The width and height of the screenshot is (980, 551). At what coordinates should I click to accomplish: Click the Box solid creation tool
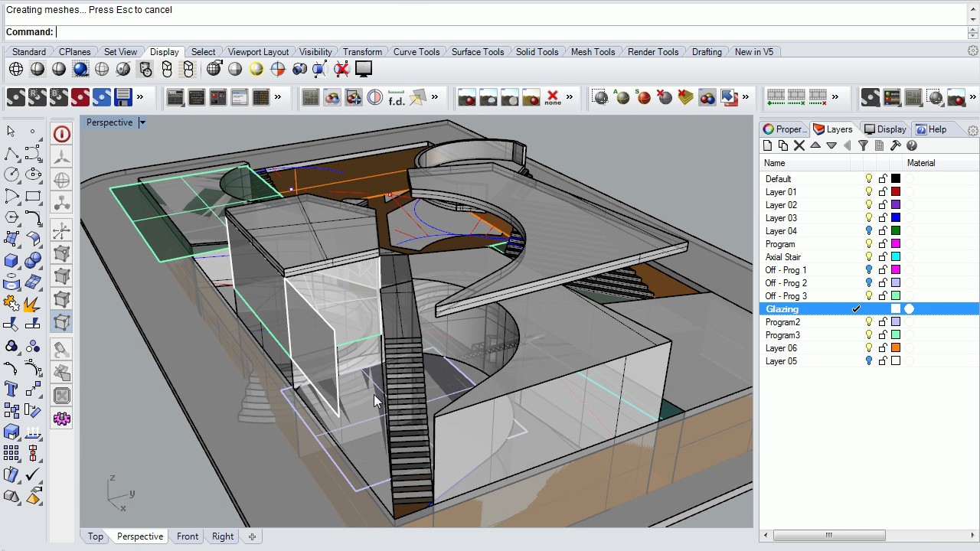pyautogui.click(x=11, y=261)
